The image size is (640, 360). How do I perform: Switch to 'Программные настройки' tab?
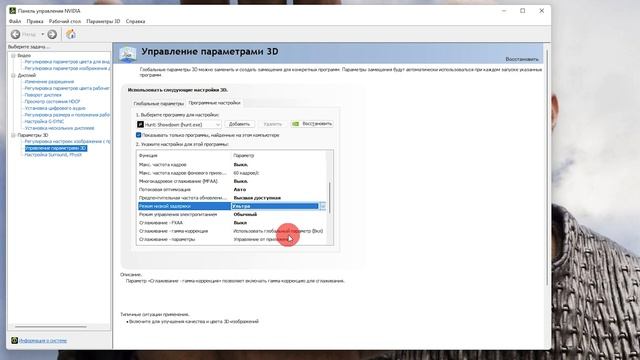[x=214, y=103]
